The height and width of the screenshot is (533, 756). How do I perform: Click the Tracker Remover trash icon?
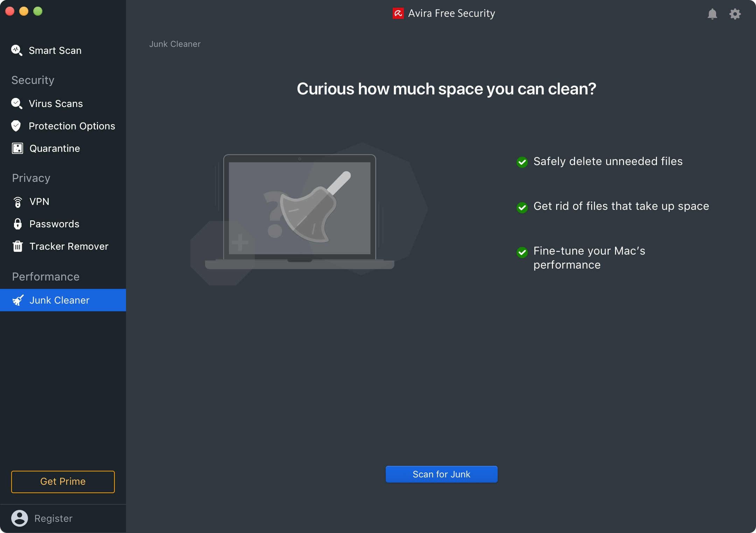[17, 246]
